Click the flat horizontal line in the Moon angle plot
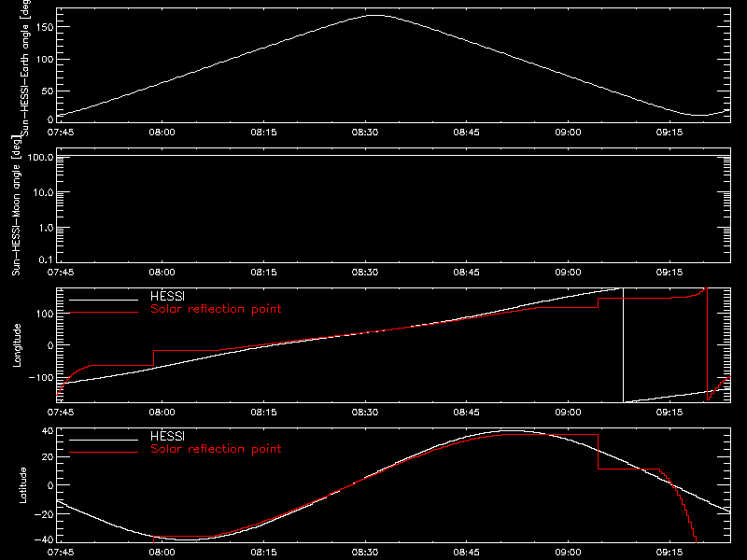The height and width of the screenshot is (560, 747). click(393, 156)
